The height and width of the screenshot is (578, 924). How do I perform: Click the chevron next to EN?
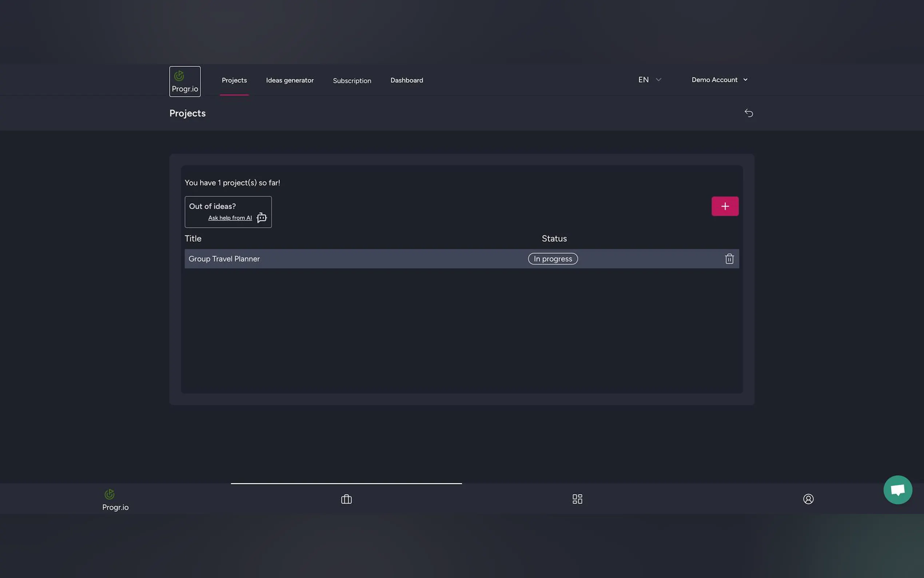(658, 79)
